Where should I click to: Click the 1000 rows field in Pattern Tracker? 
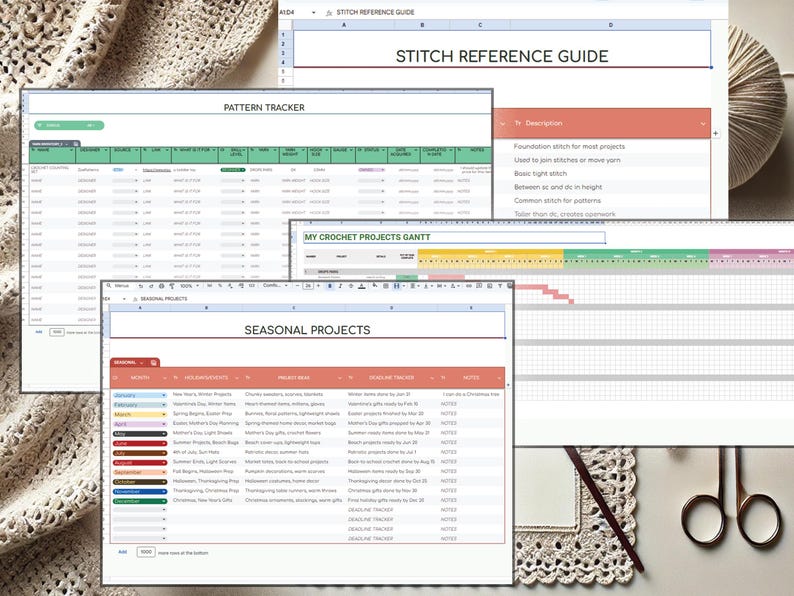coord(57,332)
